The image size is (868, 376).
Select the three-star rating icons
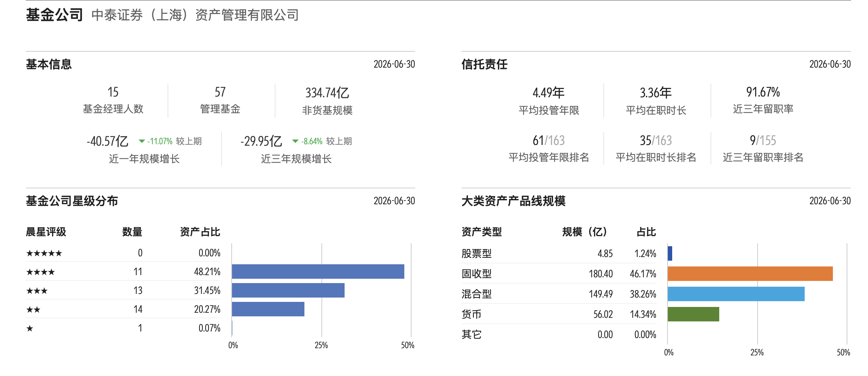(37, 291)
